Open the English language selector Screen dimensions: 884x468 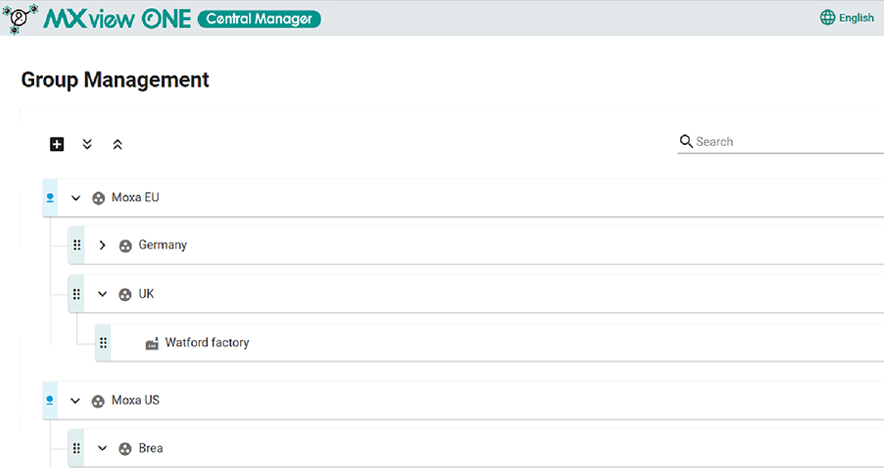point(847,17)
